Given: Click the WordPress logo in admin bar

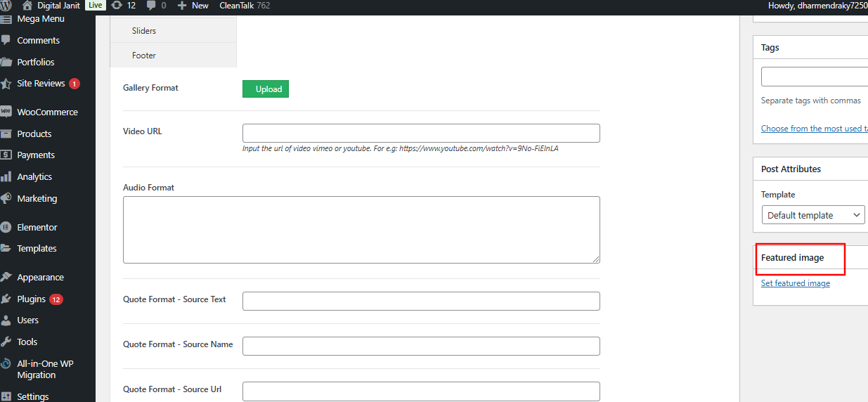Looking at the screenshot, I should click(x=6, y=5).
